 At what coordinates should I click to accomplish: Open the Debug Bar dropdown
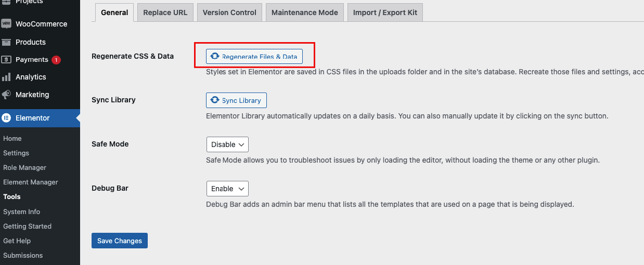pos(227,189)
